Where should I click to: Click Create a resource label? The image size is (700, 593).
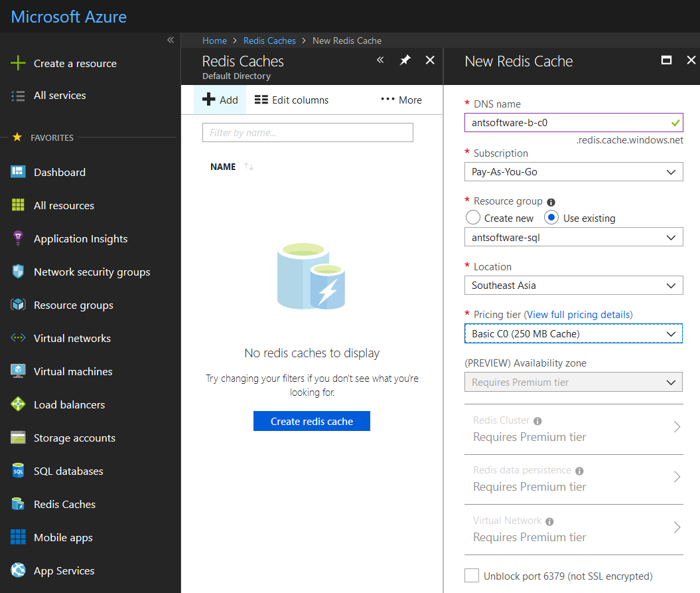coord(75,64)
